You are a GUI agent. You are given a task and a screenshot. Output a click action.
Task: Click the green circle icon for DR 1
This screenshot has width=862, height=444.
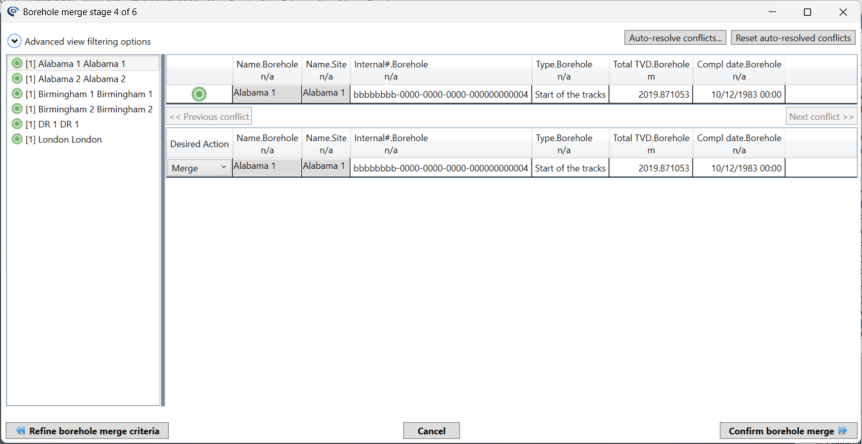[17, 124]
